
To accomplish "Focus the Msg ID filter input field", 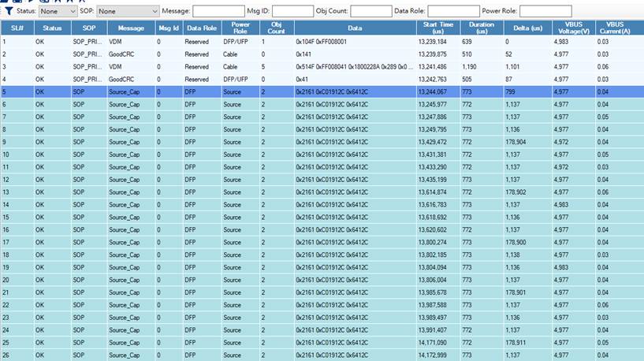I will 292,11.
